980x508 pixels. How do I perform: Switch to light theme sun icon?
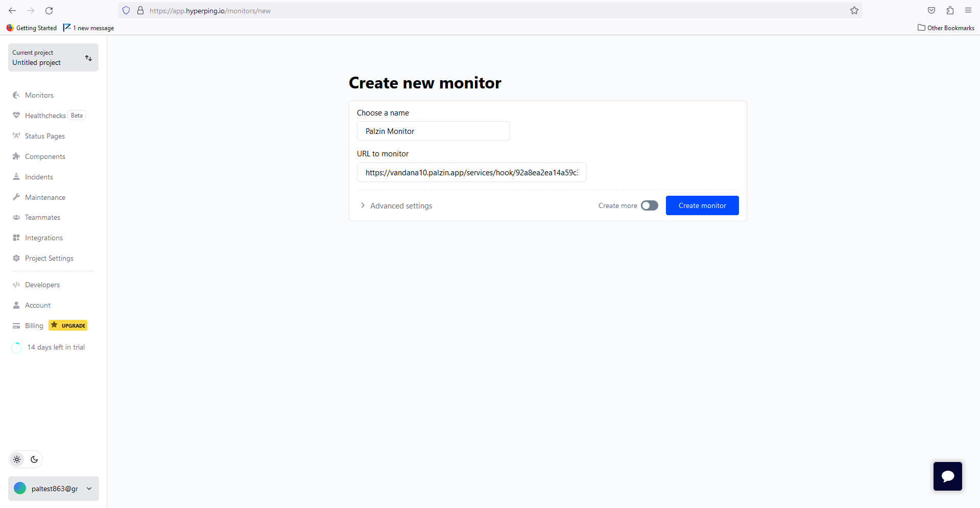pos(17,459)
